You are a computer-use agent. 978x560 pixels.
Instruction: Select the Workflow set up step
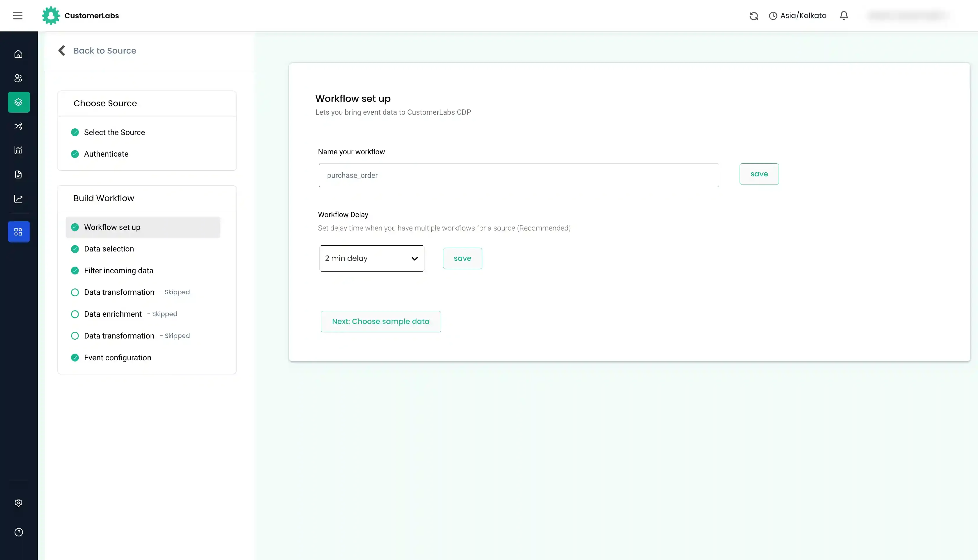point(143,227)
